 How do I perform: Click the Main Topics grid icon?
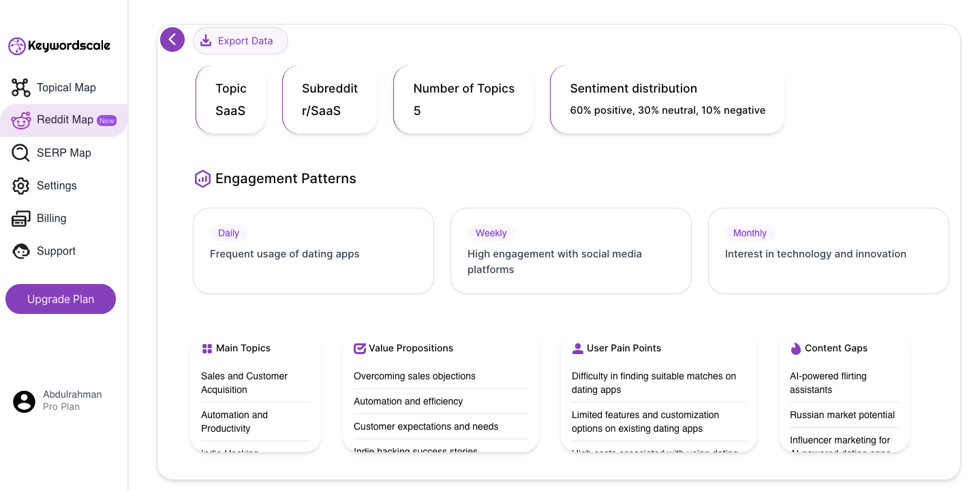click(207, 349)
